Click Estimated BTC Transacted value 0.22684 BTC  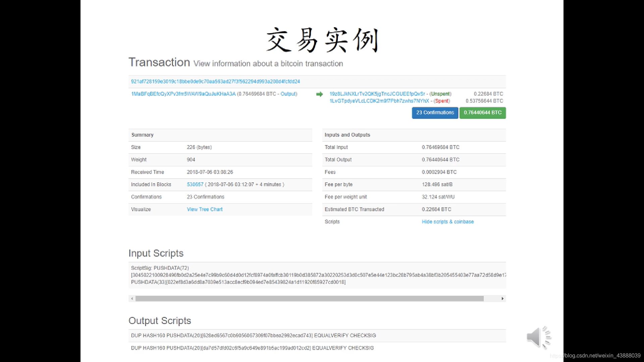pos(436,209)
